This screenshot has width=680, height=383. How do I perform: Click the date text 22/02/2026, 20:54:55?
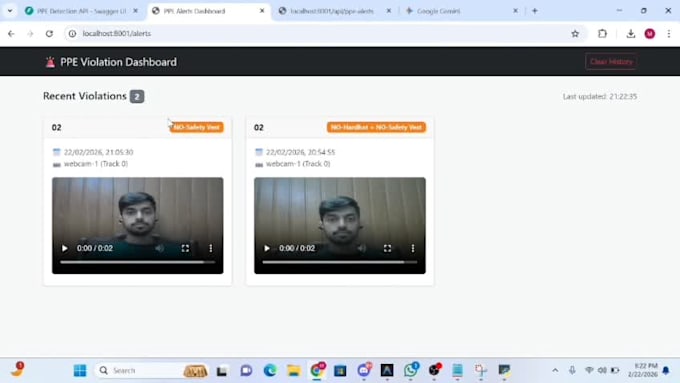[301, 152]
